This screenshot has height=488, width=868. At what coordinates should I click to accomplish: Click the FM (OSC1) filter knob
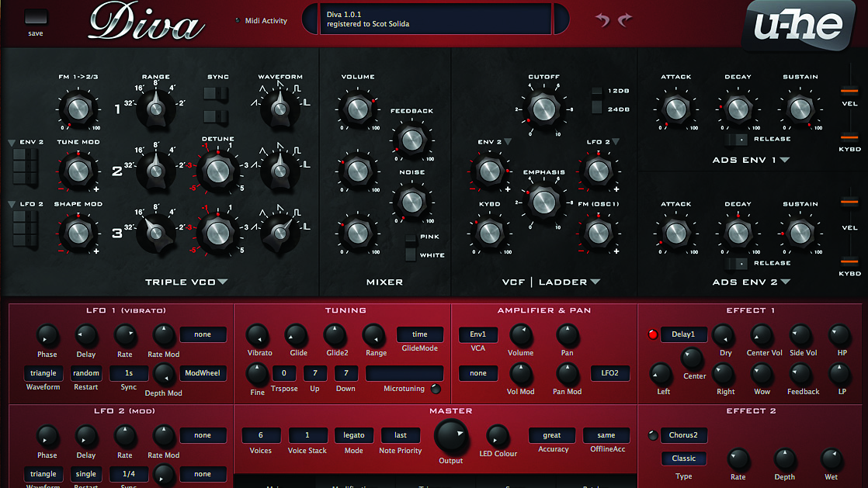(x=598, y=233)
